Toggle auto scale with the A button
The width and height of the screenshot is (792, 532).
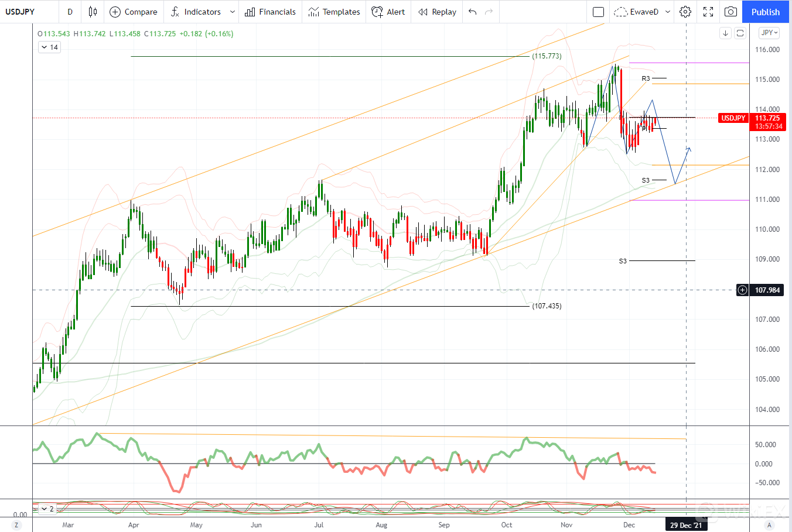click(769, 525)
